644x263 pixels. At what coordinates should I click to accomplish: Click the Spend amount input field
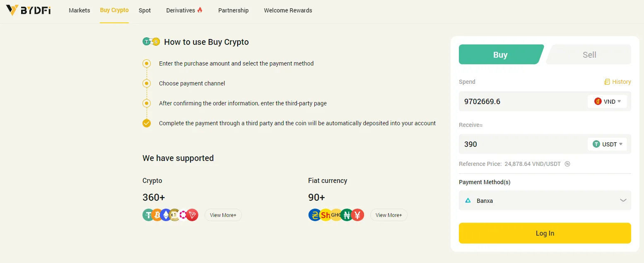click(x=523, y=101)
